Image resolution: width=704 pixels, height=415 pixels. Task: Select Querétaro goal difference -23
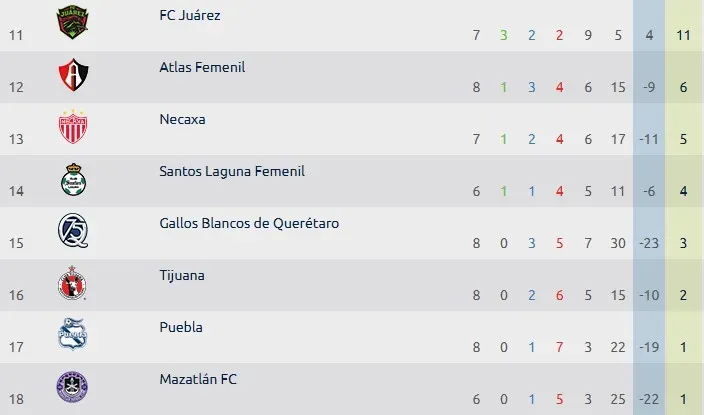tap(650, 243)
